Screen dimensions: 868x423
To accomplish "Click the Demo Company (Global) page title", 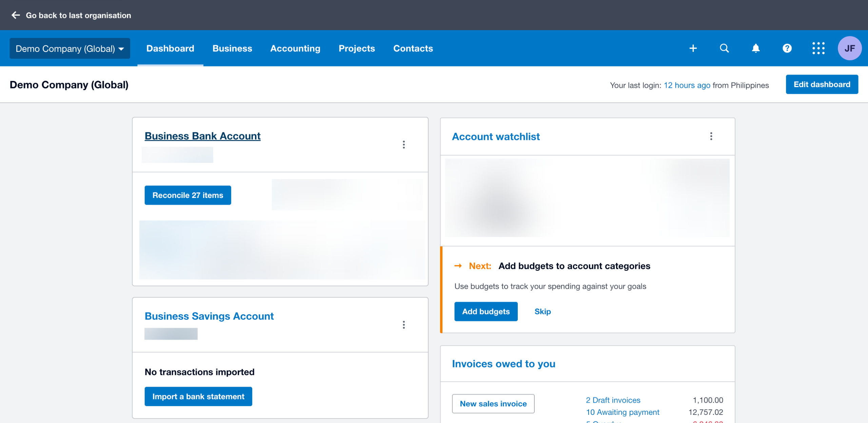I will pos(69,85).
